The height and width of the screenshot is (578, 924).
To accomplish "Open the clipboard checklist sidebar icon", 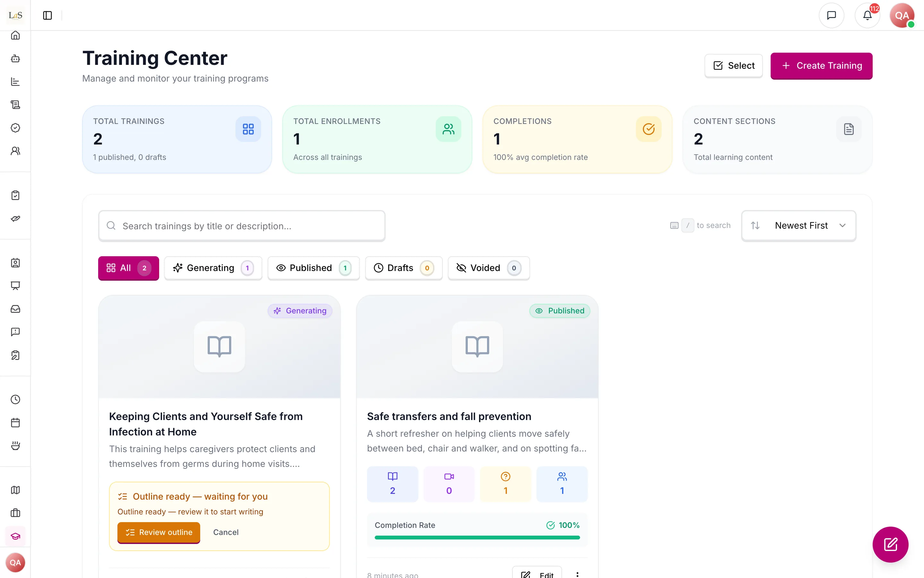I will (15, 195).
